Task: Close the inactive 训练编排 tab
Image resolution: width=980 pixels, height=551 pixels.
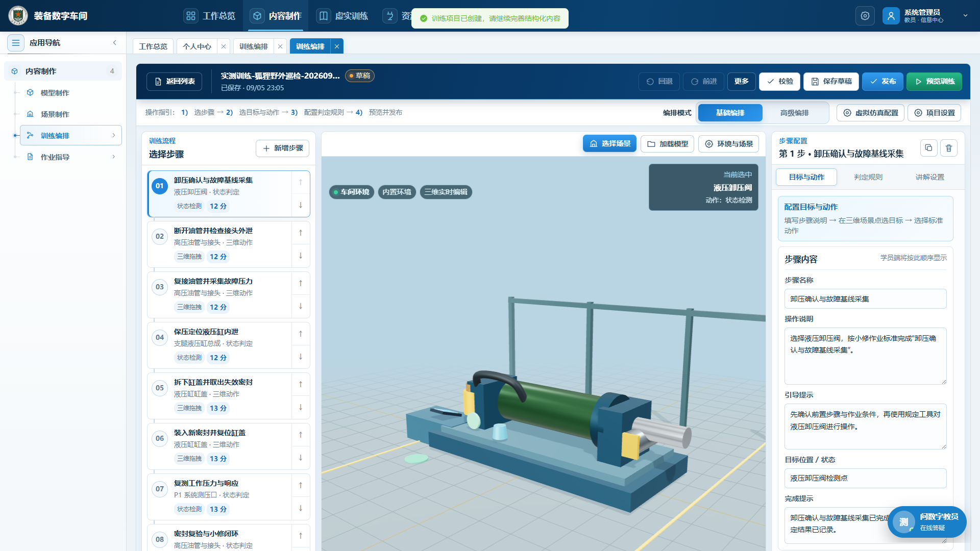Action: click(x=280, y=46)
